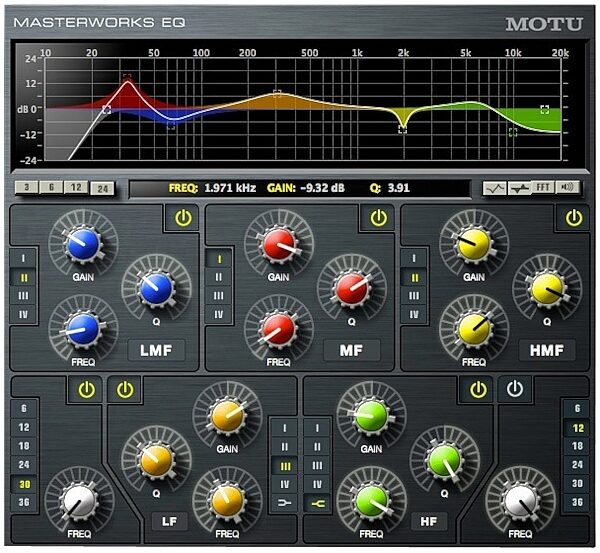Choose filter type III for MF band
600x553 pixels.
[x=218, y=296]
